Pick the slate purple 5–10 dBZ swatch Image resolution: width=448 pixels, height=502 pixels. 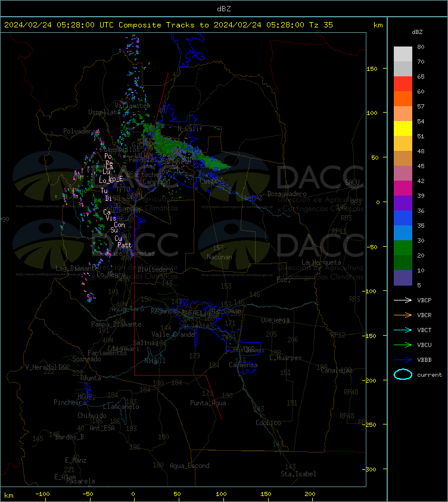pyautogui.click(x=403, y=278)
